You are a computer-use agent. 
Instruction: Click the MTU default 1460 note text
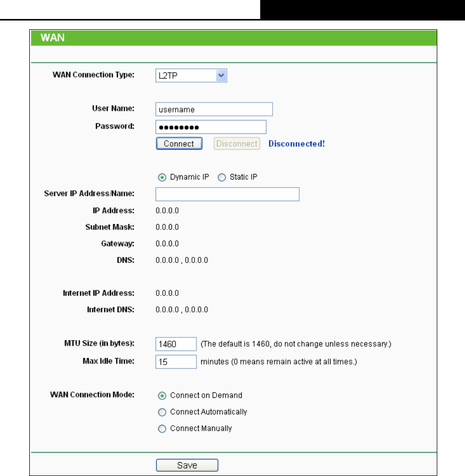[x=296, y=344]
